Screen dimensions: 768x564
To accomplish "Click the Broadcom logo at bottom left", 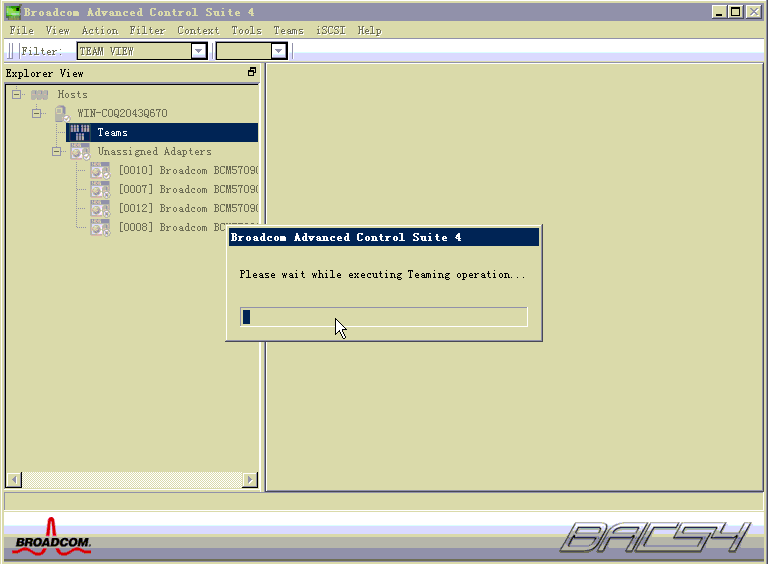I will [51, 537].
